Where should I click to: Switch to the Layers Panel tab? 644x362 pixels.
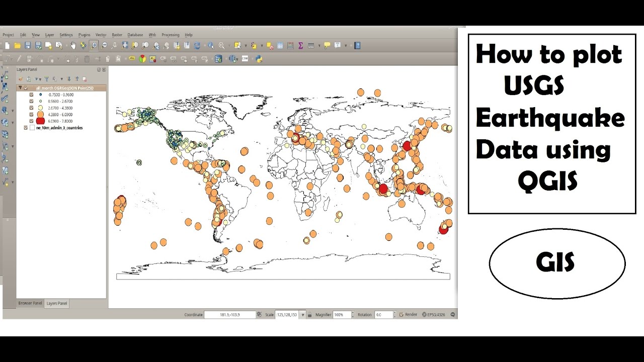click(57, 303)
